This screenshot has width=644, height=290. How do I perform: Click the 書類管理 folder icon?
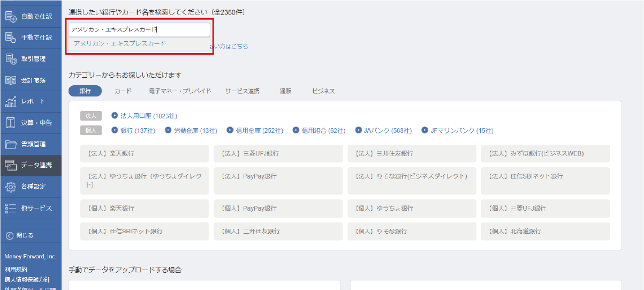(x=11, y=144)
